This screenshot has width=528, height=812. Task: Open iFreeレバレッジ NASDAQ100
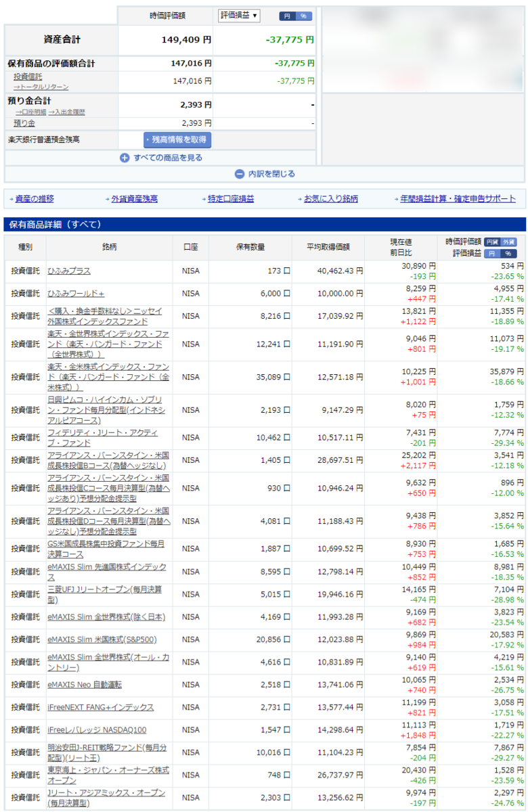click(97, 730)
